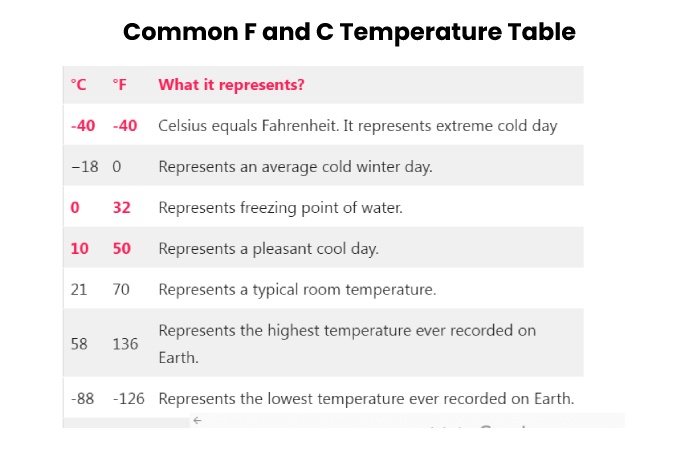Click the 70 Fahrenheit cell

click(x=121, y=290)
